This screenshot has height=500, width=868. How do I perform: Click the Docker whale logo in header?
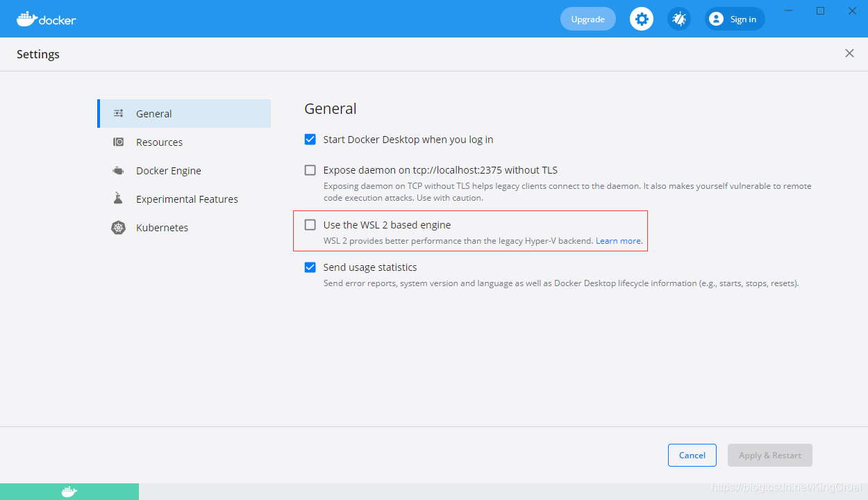(26, 19)
